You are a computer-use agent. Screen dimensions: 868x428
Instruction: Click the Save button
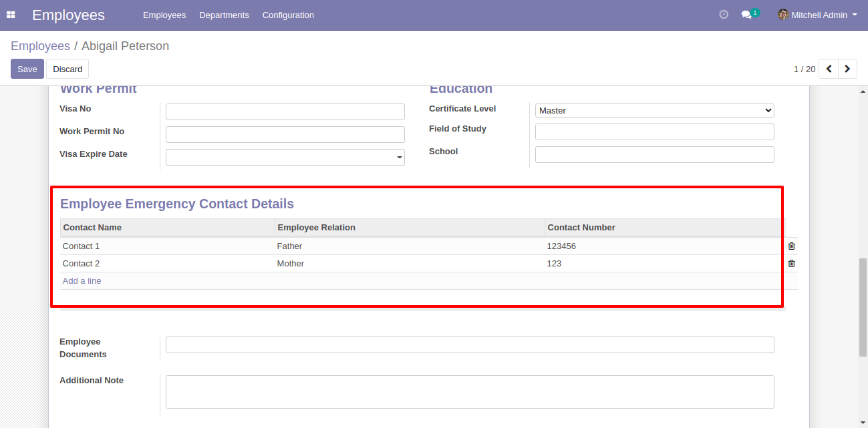click(27, 69)
